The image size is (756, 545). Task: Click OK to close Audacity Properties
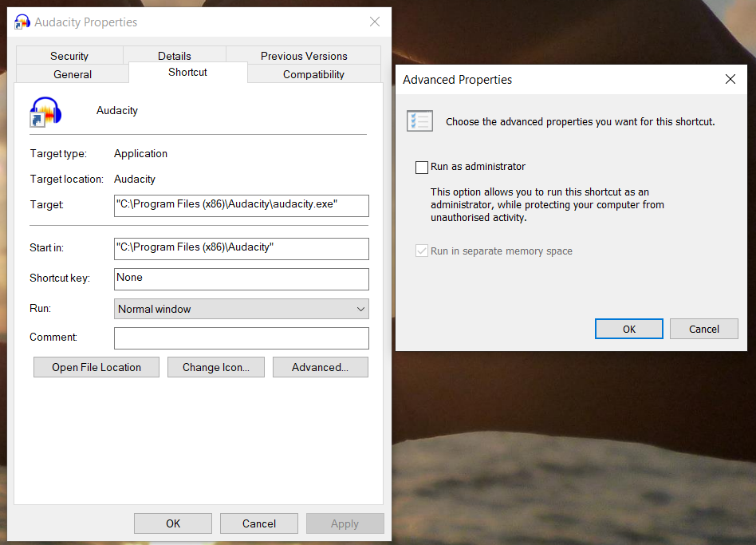172,523
